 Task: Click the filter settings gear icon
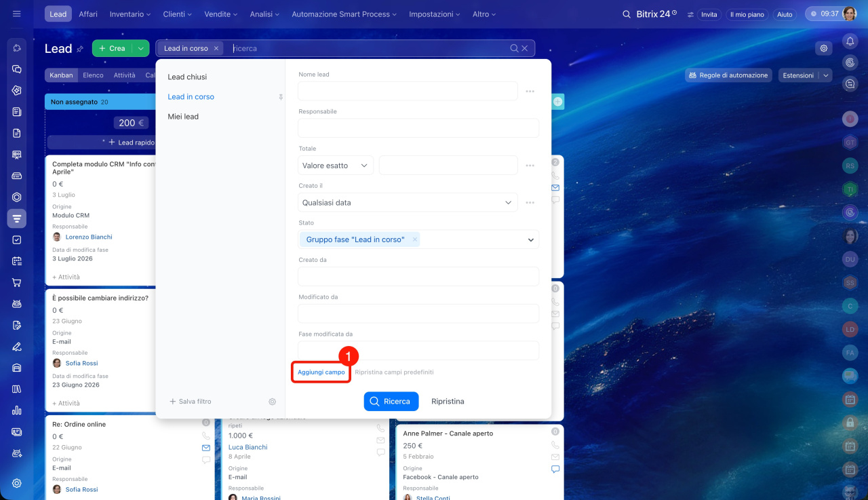tap(273, 402)
